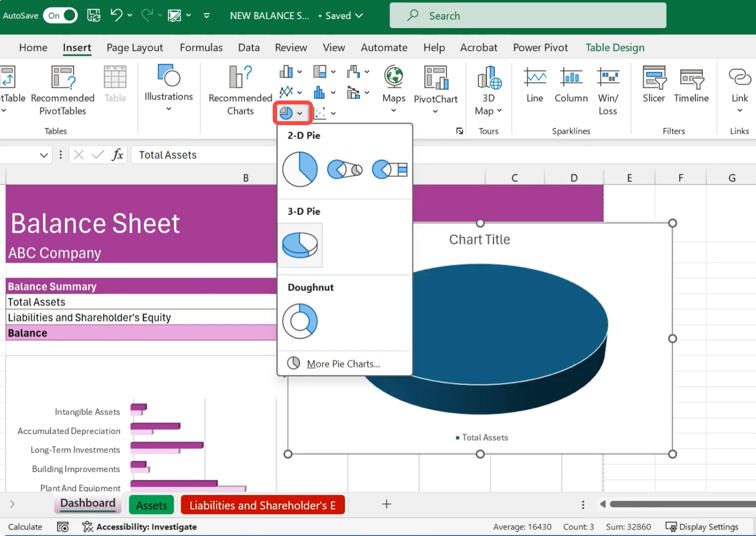
Task: Click the Insert Line or Area Chart icon
Action: [286, 92]
